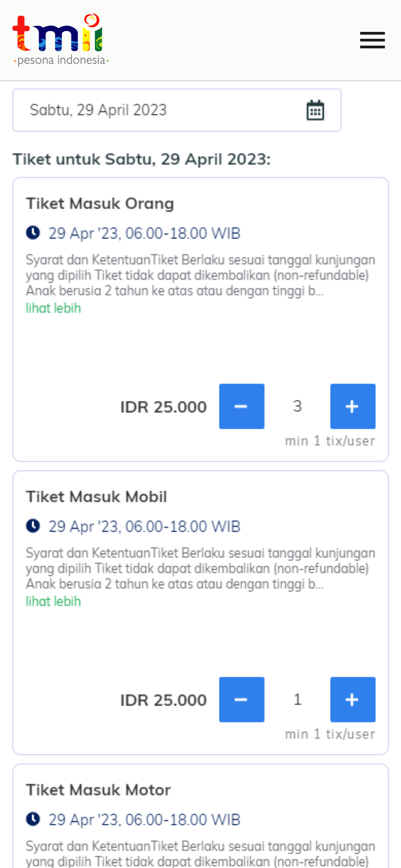Select the Tiket Masuk Orang title

tap(100, 203)
